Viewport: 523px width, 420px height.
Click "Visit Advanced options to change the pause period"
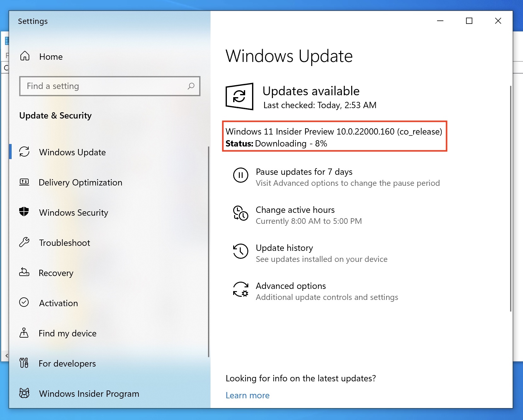[x=348, y=183]
